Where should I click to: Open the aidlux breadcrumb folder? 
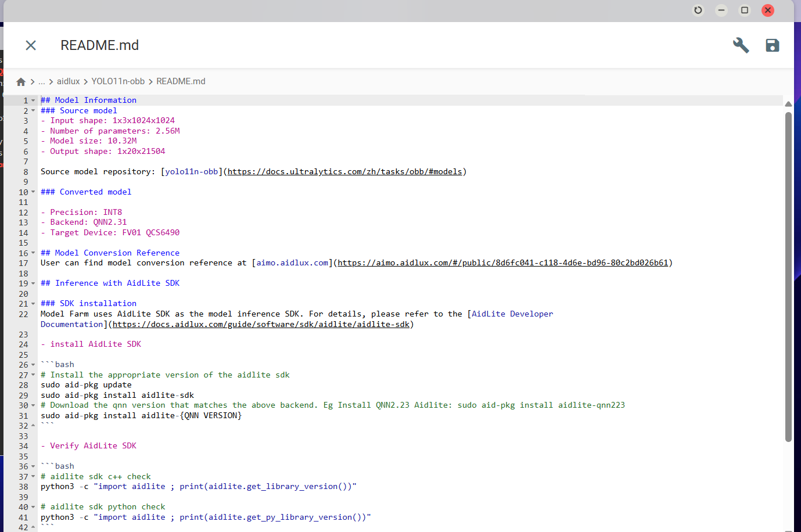pyautogui.click(x=68, y=81)
